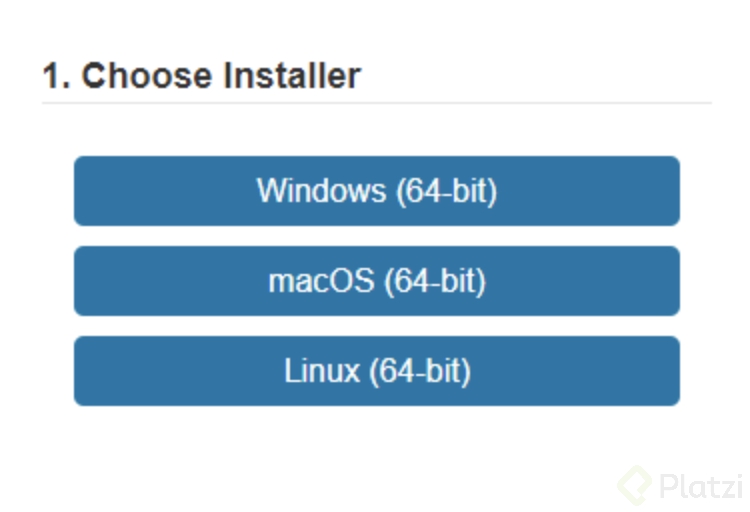Download the 64-bit installer for Linux
Screen dimensions: 750x512
pos(376,371)
